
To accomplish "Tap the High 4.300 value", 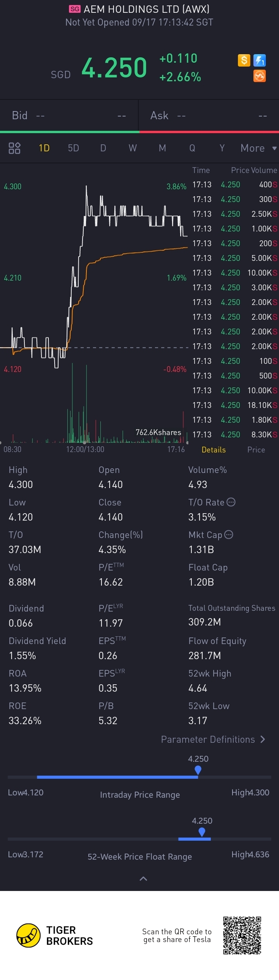I will (x=21, y=485).
